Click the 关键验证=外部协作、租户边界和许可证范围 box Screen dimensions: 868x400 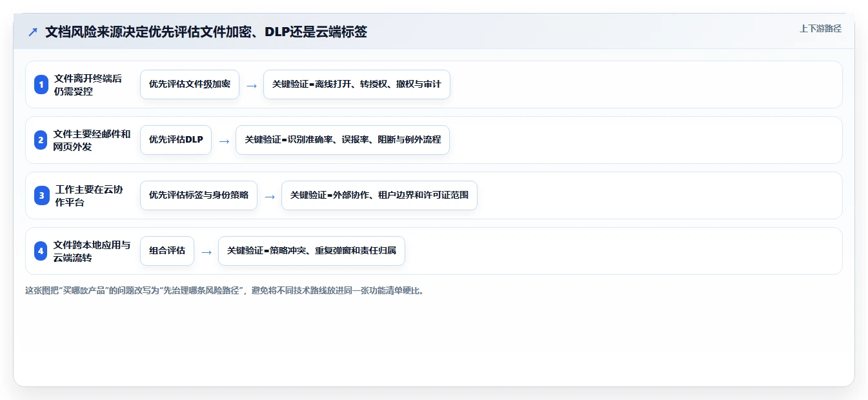(379, 195)
